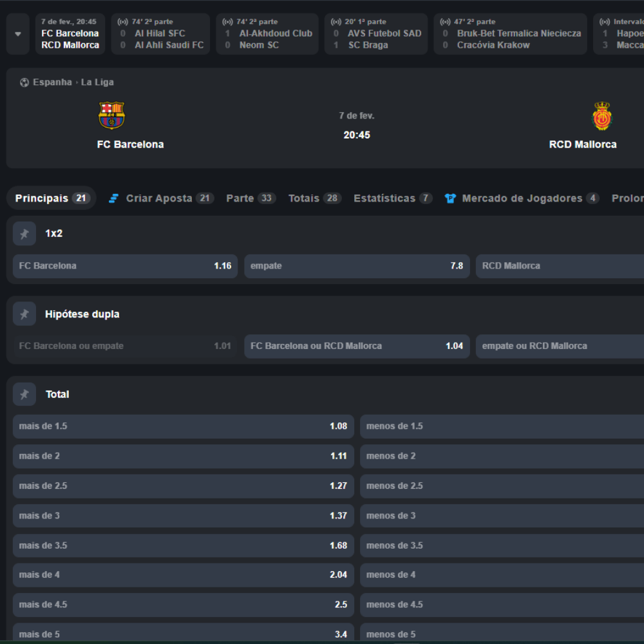Open the Estatísticas tab
Image resolution: width=644 pixels, height=644 pixels.
393,198
